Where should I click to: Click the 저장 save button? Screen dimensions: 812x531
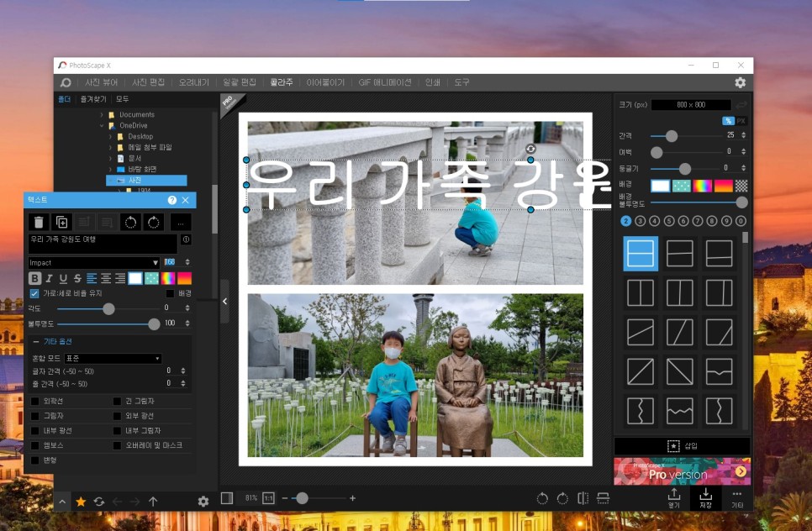click(705, 498)
